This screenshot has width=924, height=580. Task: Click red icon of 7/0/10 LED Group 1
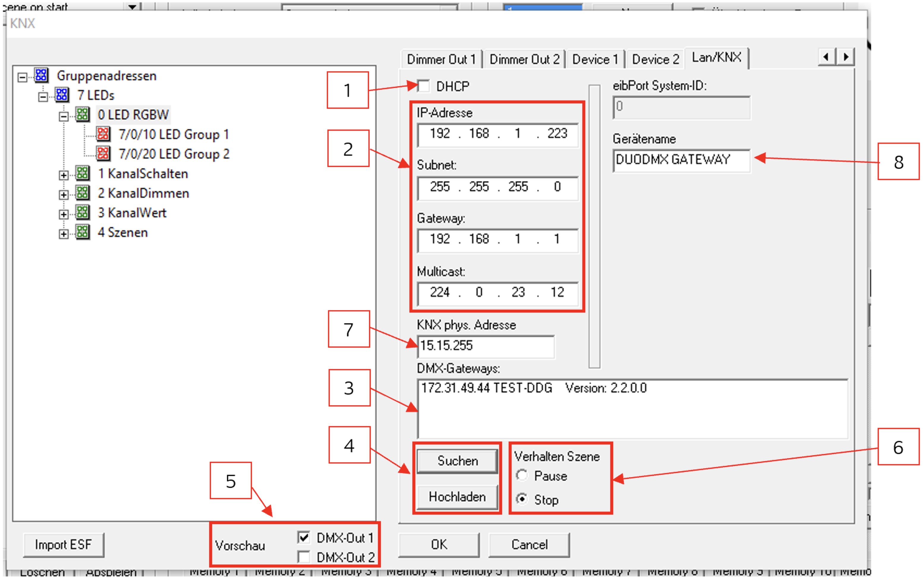coord(103,134)
